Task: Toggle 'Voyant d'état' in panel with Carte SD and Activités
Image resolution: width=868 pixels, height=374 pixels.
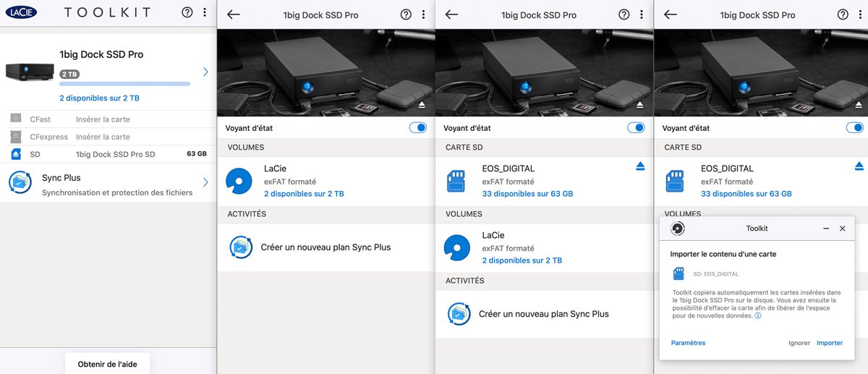Action: (x=636, y=127)
